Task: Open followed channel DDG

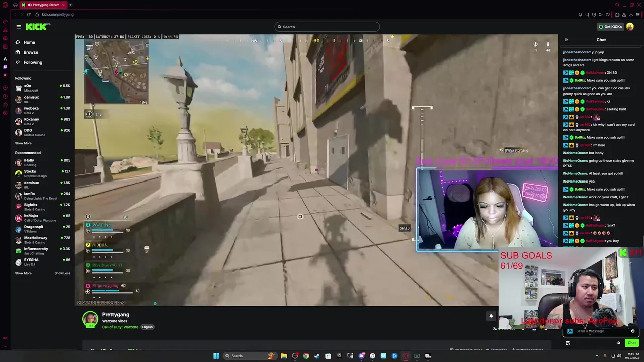Action: [x=43, y=132]
